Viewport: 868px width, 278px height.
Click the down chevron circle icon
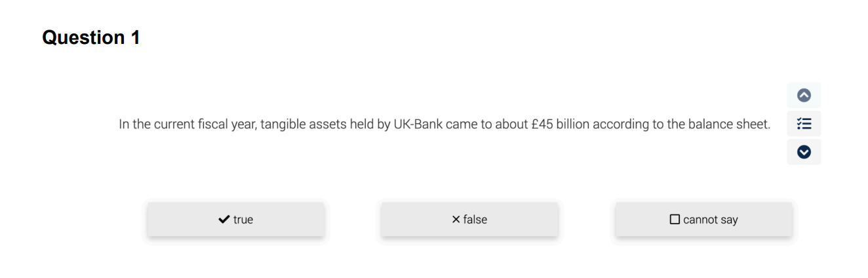pyautogui.click(x=804, y=151)
